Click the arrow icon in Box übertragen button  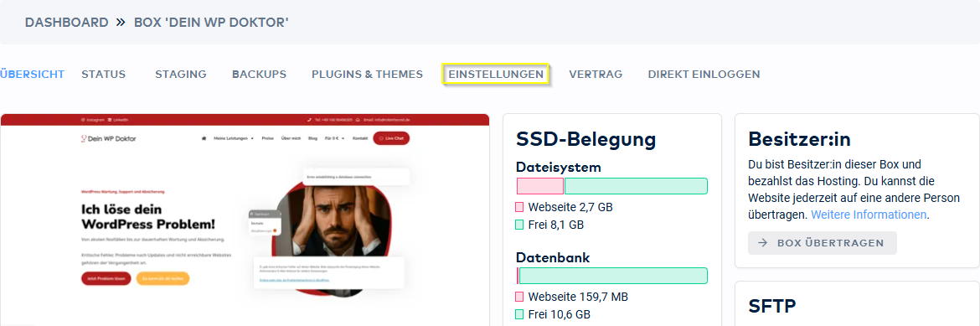pyautogui.click(x=762, y=243)
